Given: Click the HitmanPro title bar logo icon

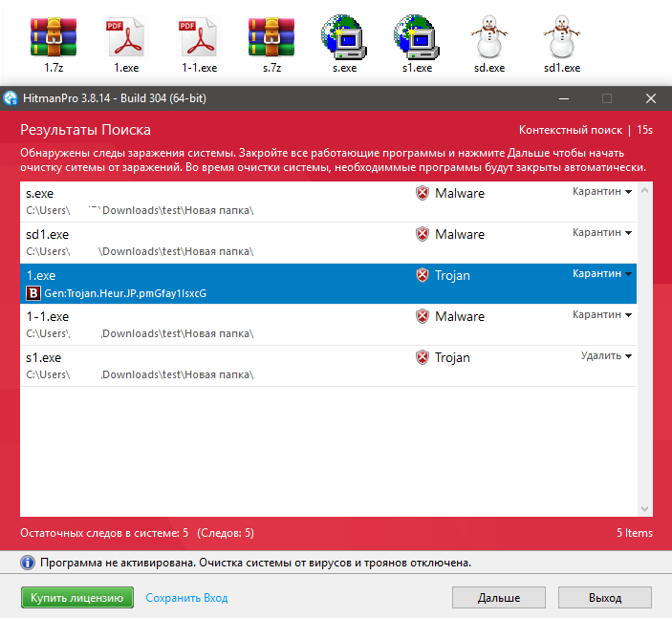Looking at the screenshot, I should click(11, 98).
